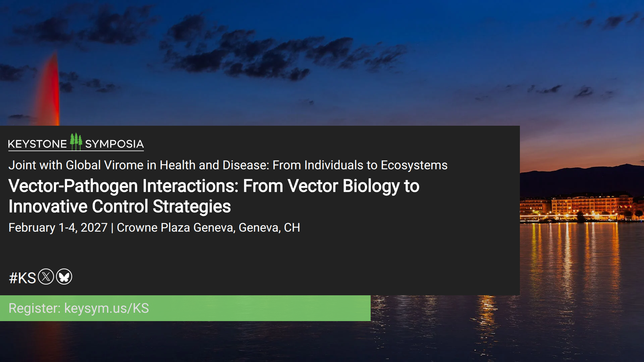Open the keysym.us/KS registration URL

click(107, 308)
